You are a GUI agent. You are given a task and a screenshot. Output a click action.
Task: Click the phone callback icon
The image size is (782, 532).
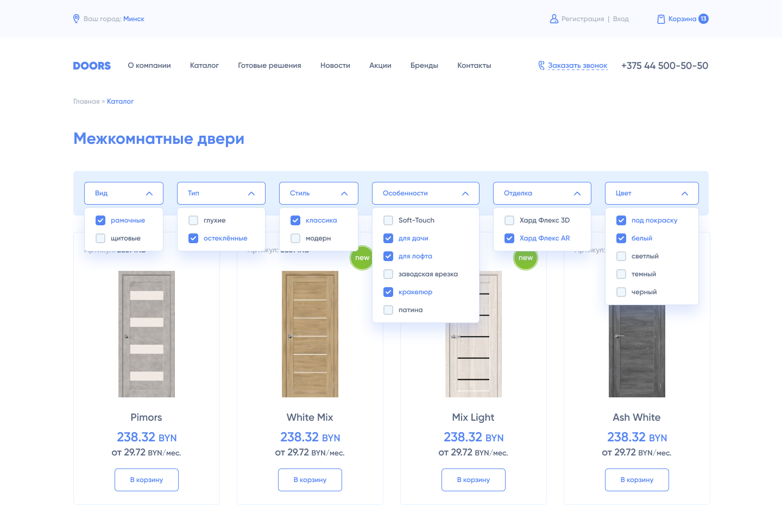541,66
